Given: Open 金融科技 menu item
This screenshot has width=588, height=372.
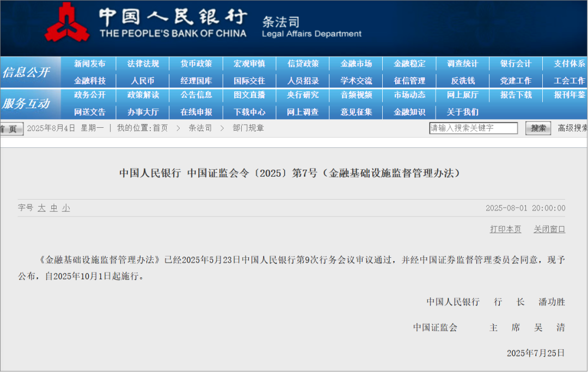Looking at the screenshot, I should click(90, 80).
